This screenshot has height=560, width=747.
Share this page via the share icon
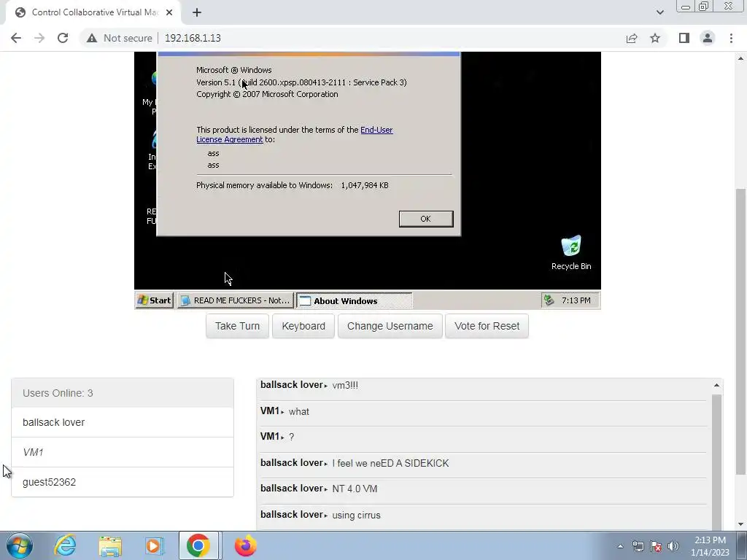(x=632, y=38)
